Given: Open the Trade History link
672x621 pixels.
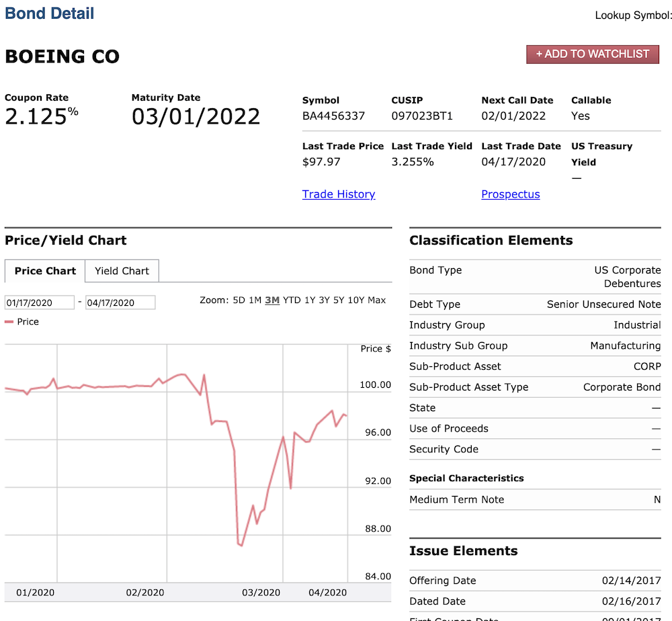Looking at the screenshot, I should coord(339,194).
